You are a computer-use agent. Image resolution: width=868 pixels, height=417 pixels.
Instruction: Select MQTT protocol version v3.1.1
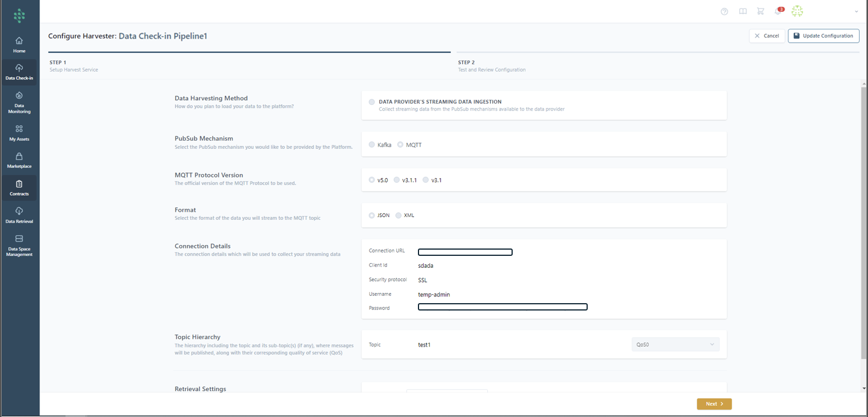click(397, 180)
